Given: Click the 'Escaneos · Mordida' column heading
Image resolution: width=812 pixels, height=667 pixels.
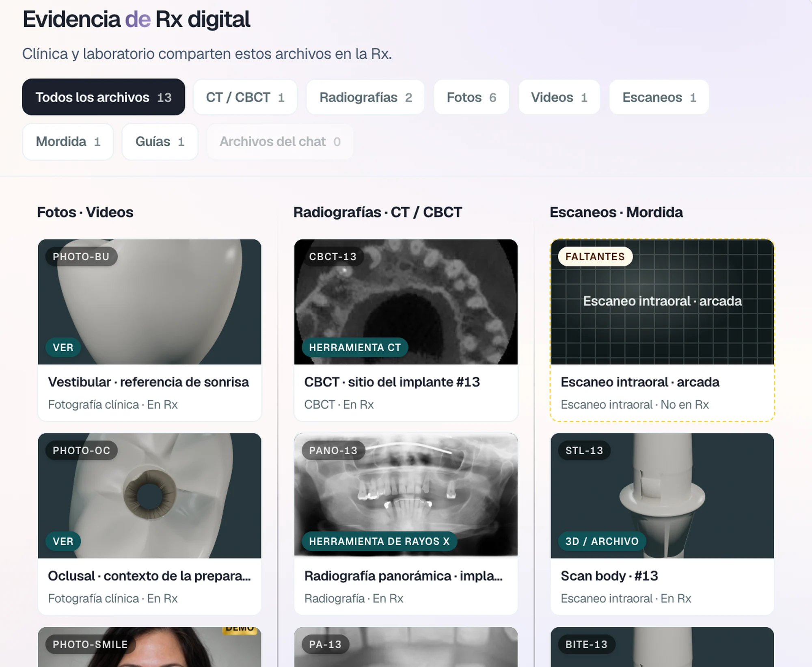Looking at the screenshot, I should [616, 212].
